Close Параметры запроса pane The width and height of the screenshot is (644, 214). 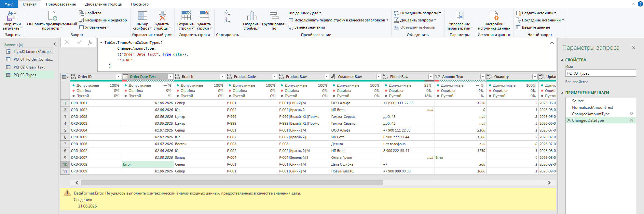[x=634, y=48]
